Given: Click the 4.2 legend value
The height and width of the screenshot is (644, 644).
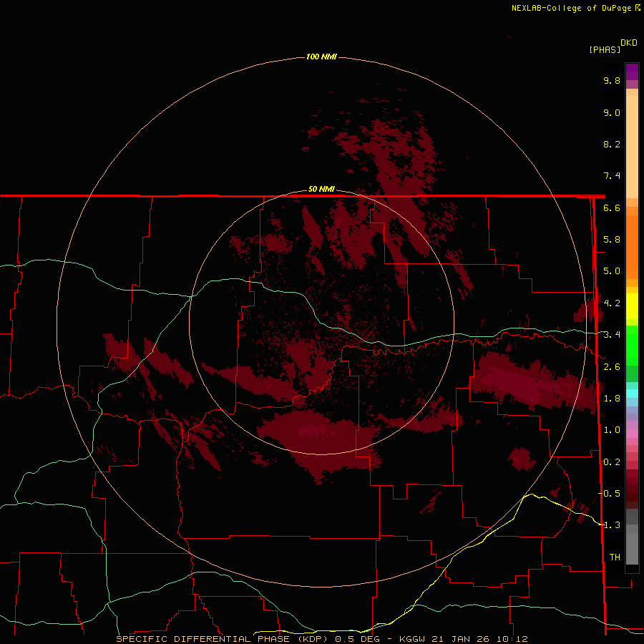Looking at the screenshot, I should pyautogui.click(x=612, y=303).
